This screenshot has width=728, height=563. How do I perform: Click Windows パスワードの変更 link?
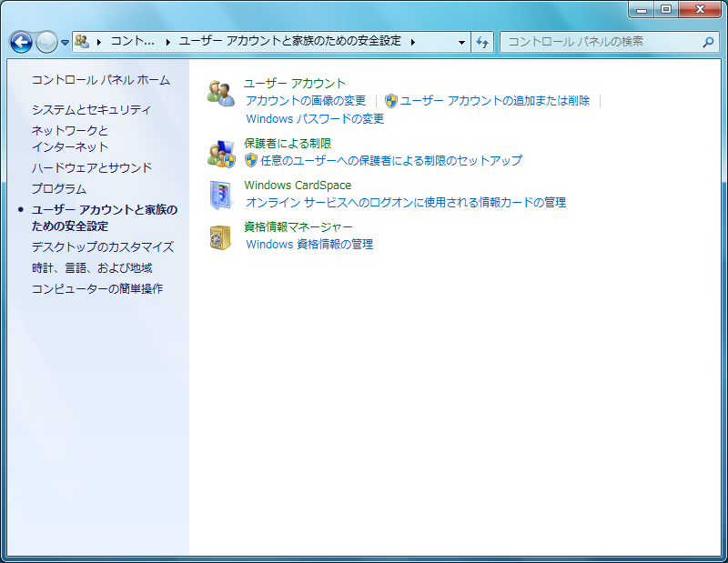point(315,119)
